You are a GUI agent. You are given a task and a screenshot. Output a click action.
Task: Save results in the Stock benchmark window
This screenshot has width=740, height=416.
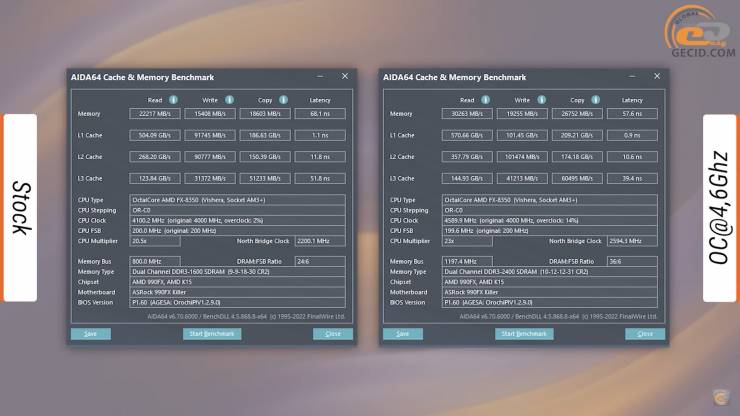click(x=91, y=334)
